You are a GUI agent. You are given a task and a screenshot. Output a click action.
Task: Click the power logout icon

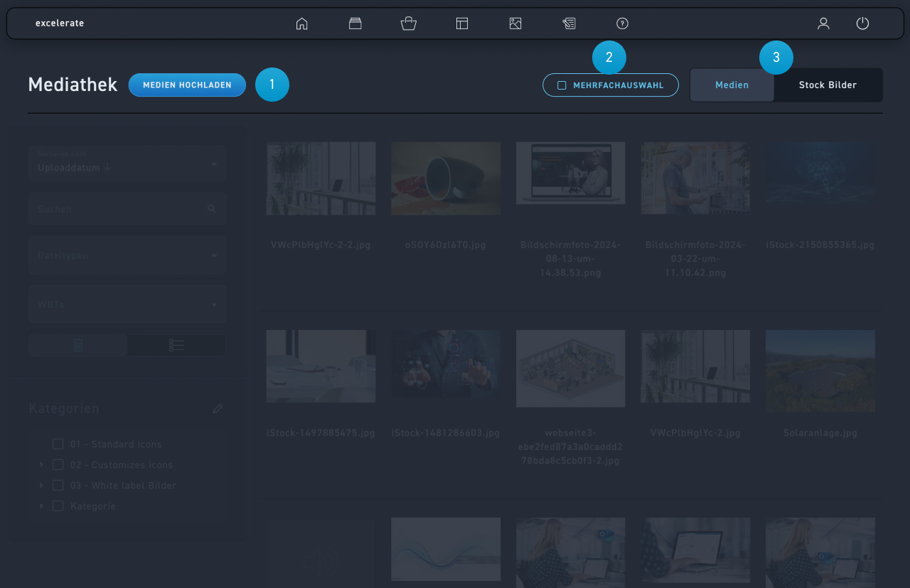click(862, 23)
